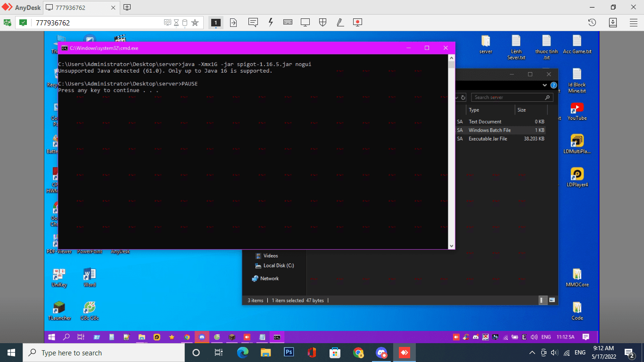Select Local Disk (C:) in navigation pane
644x362 pixels.
click(x=278, y=266)
